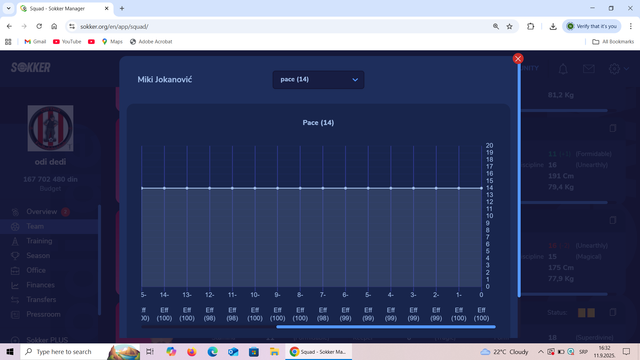The image size is (640, 360).
Task: Click the club crest thumbnail
Action: 51,128
